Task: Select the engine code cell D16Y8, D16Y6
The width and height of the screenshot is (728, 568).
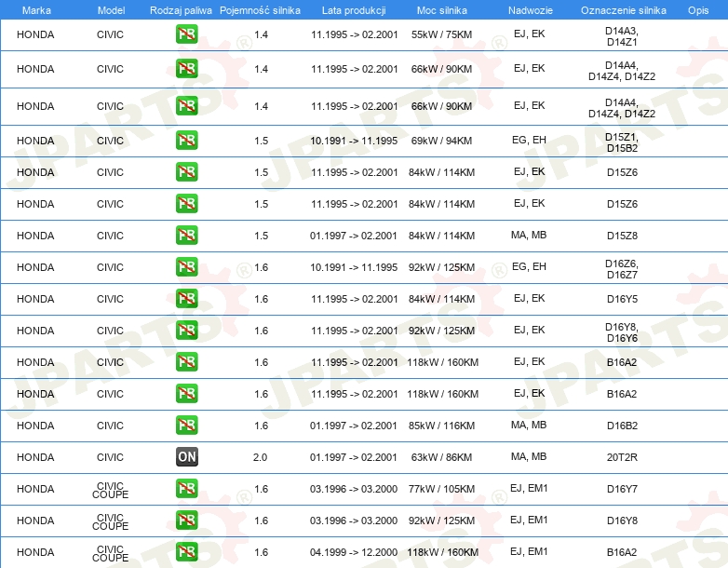Action: [622, 332]
